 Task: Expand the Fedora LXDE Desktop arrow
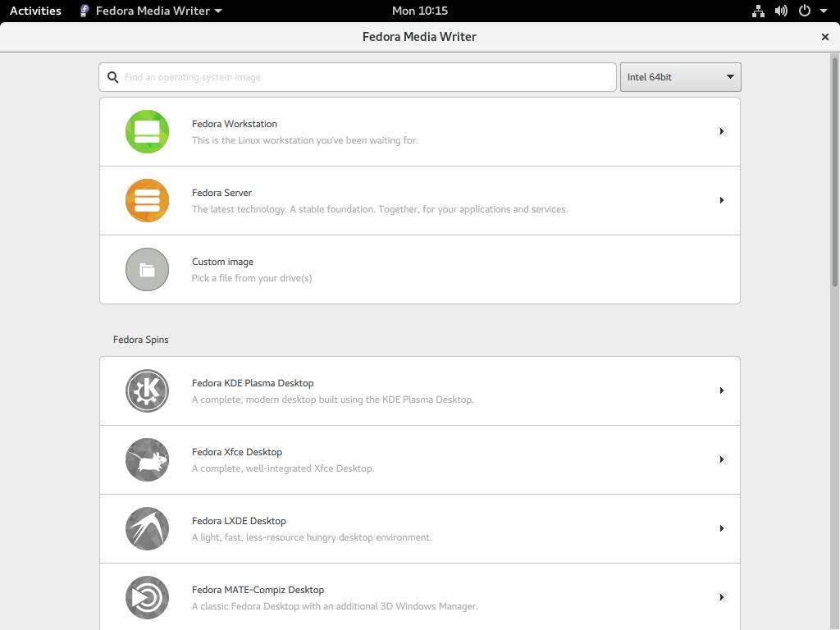click(x=722, y=529)
